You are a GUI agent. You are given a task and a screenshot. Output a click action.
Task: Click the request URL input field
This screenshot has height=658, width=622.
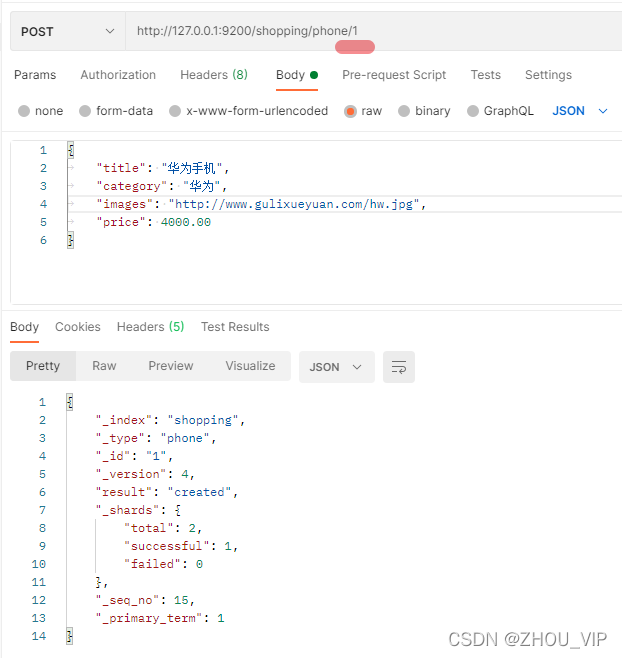[374, 31]
